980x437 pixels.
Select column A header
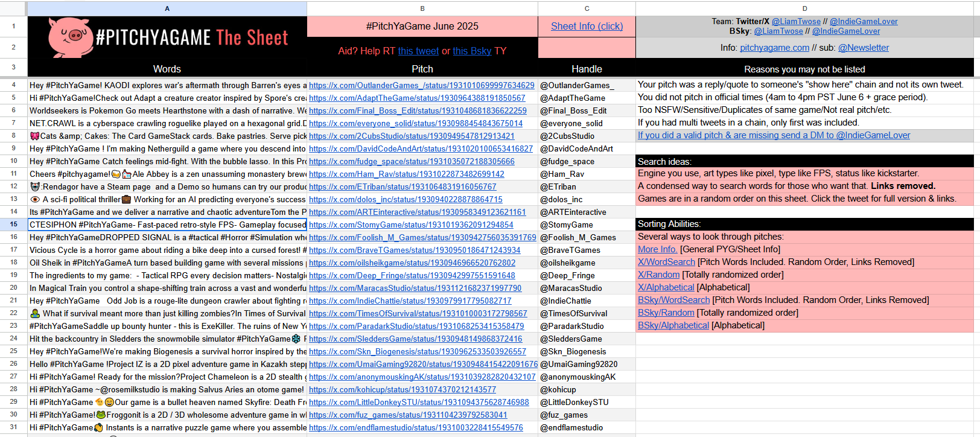pos(167,8)
